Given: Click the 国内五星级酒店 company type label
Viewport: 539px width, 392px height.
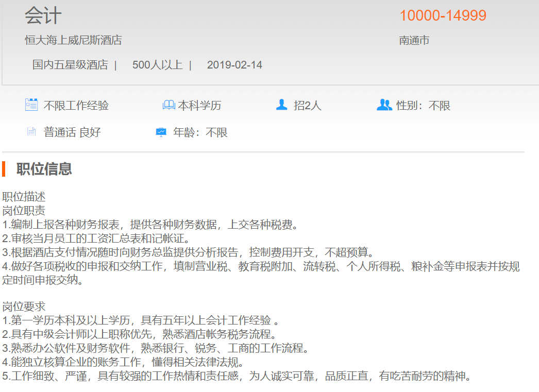Looking at the screenshot, I should 70,65.
